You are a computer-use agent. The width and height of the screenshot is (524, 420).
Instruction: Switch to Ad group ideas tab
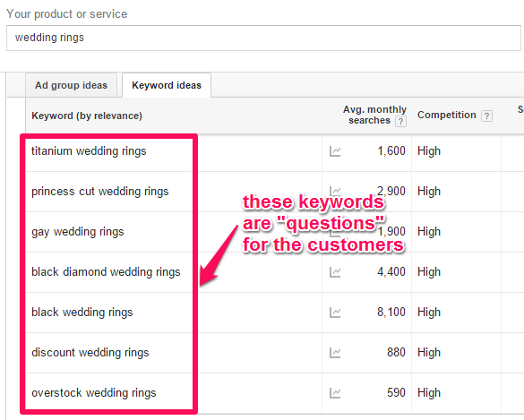71,85
